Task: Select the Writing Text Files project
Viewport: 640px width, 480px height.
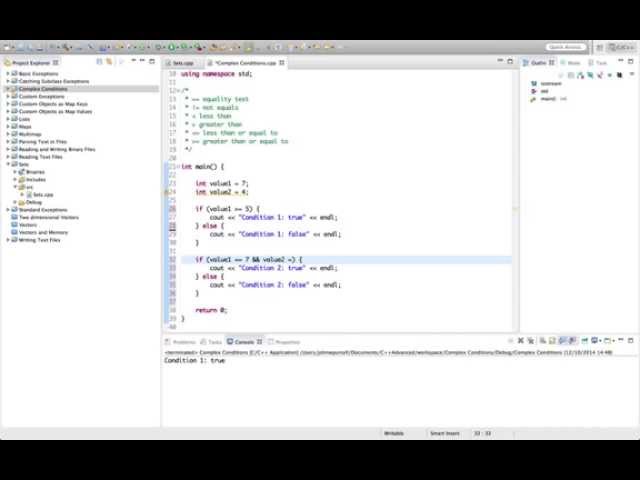Action: (39, 240)
